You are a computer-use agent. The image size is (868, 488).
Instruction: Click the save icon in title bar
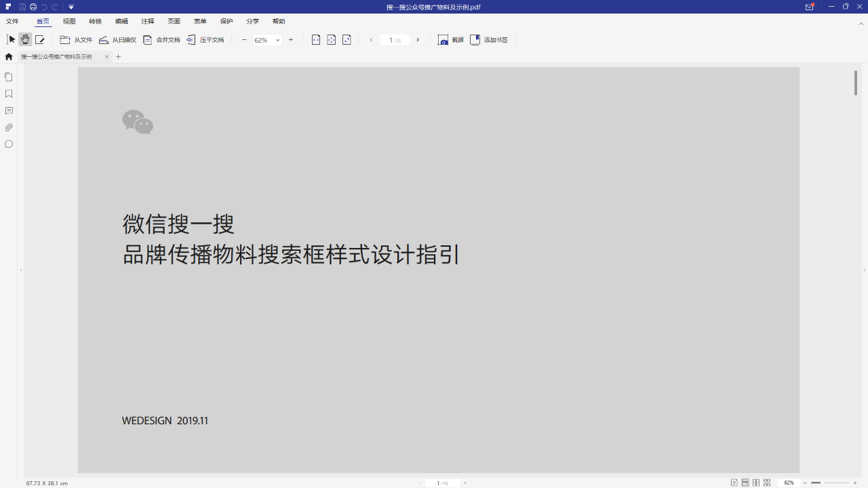(x=22, y=7)
